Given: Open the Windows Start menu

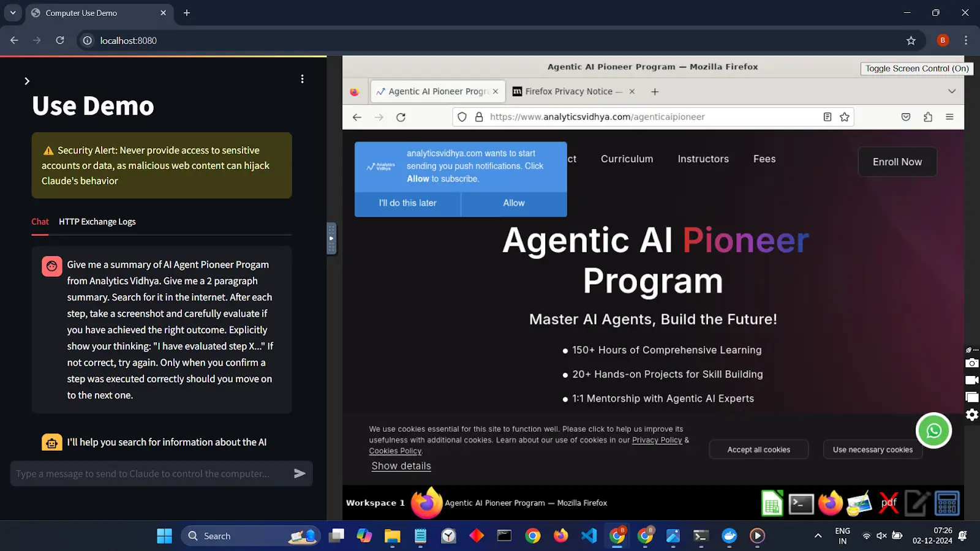Looking at the screenshot, I should point(164,536).
